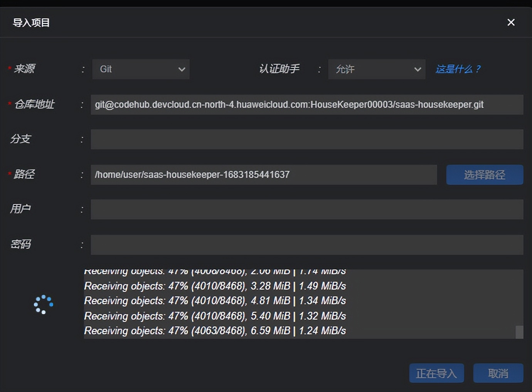Select the log line with 4.81 MiB
Screen dimensions: 532x392
(x=215, y=301)
